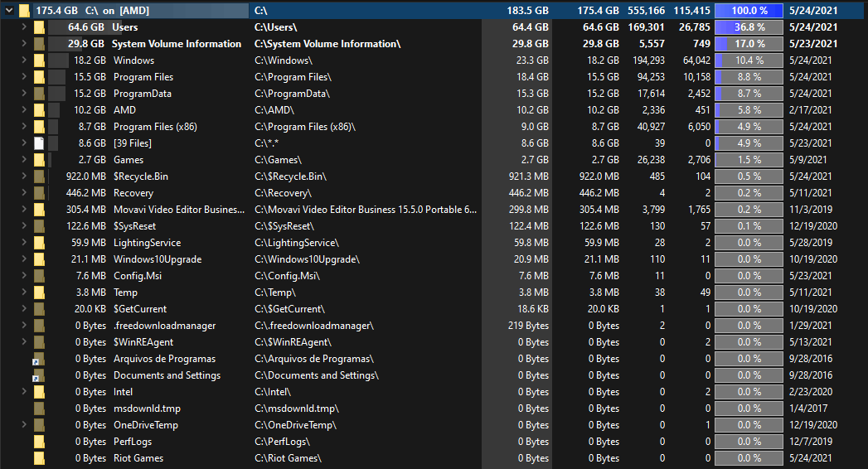Click the 219 Bytes size value
Screen dimensions: 868x469
(528, 326)
